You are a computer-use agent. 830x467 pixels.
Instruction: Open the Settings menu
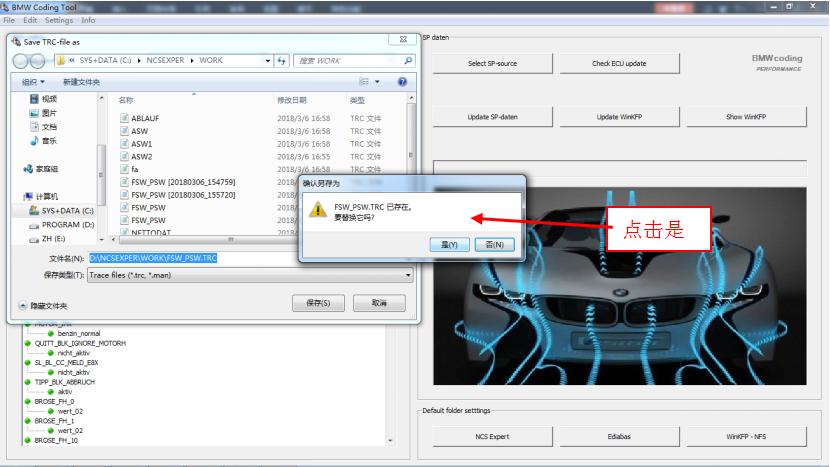(59, 20)
